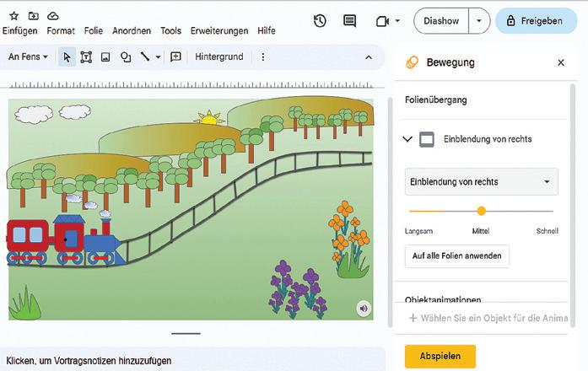Click the speaker audio icon on slide
This screenshot has height=371, width=588.
[363, 309]
